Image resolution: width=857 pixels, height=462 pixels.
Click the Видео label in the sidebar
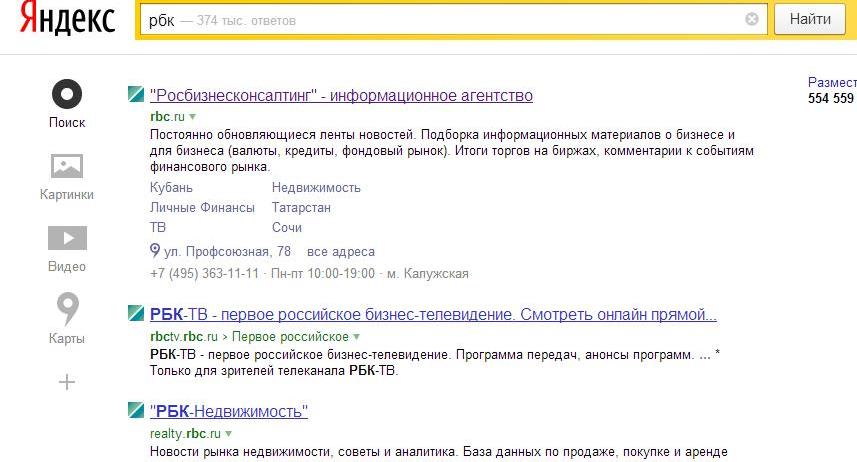point(67,267)
